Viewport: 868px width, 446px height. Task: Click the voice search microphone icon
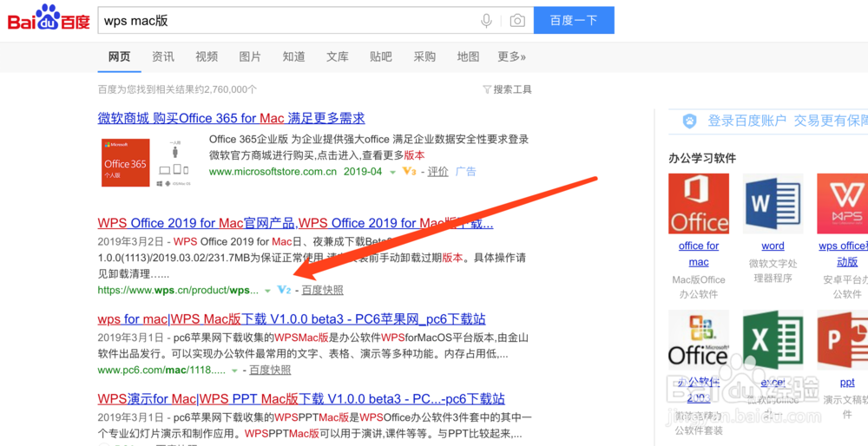click(x=486, y=21)
